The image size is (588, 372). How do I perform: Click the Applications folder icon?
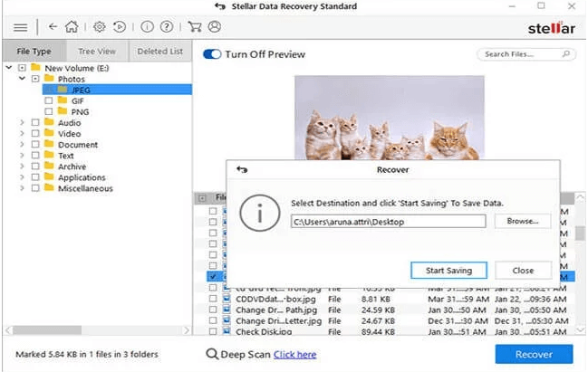point(49,176)
